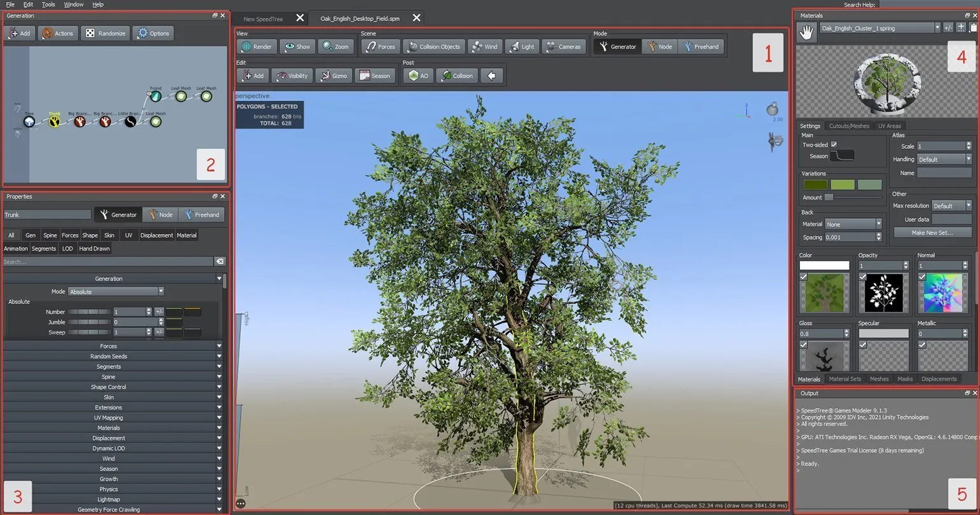Toggle the Two-sided checkbox
The width and height of the screenshot is (980, 515).
pos(834,144)
